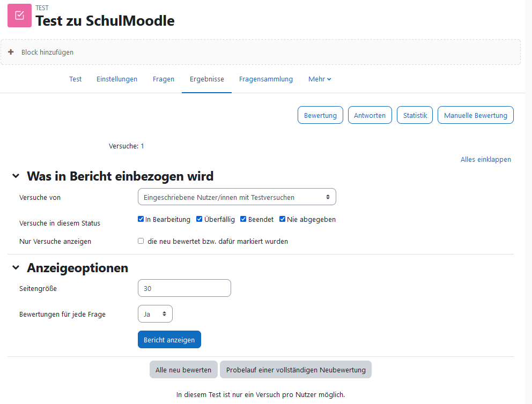Toggle the Beendet checkbox
This screenshot has width=532, height=404.
click(243, 219)
